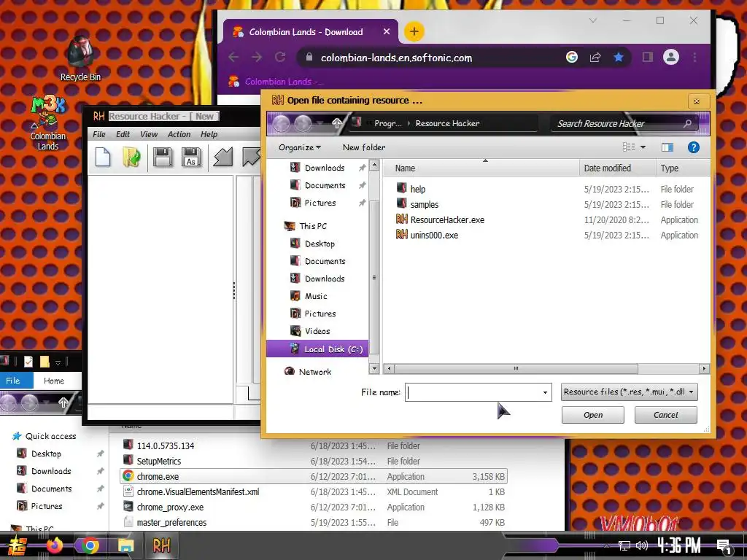Click Save As disk icon in Resource Hacker
Image resolution: width=747 pixels, height=560 pixels.
pyautogui.click(x=191, y=157)
